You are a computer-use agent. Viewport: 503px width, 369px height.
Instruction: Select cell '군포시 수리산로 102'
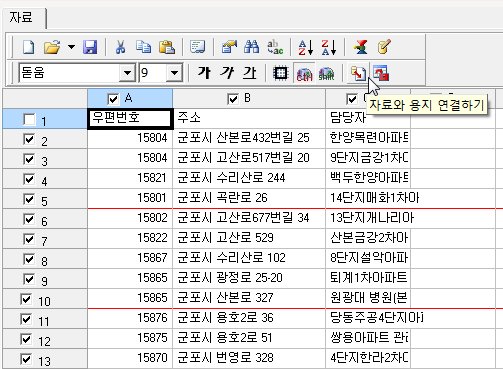click(249, 258)
